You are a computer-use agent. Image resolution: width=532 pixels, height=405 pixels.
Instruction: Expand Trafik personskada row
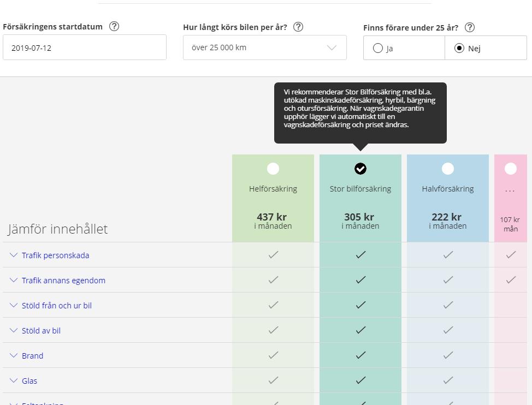(x=55, y=255)
